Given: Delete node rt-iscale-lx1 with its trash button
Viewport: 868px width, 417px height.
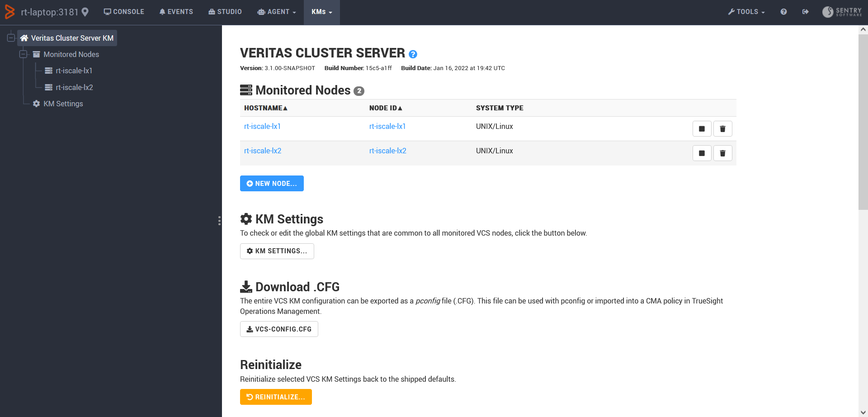Looking at the screenshot, I should tap(722, 128).
